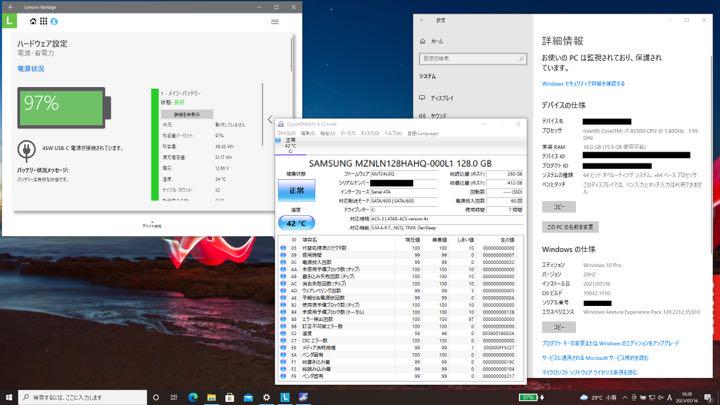The width and height of the screenshot is (720, 405).
Task: Click the battery details display button
Action: point(187,114)
